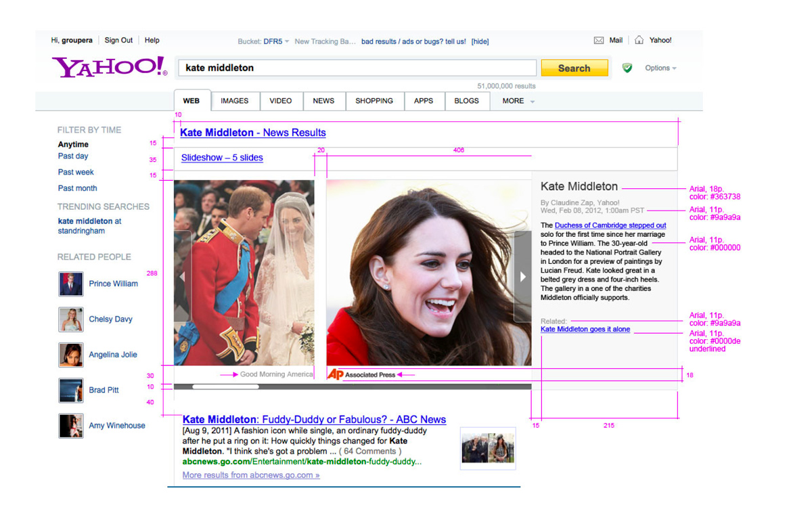
Task: Advance slideshow with the right arrow
Action: coord(522,276)
